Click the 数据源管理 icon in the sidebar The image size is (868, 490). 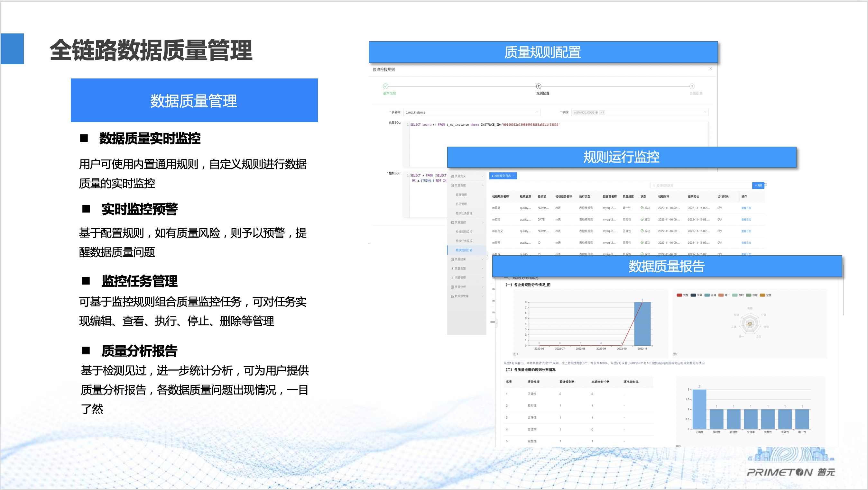coord(452,296)
